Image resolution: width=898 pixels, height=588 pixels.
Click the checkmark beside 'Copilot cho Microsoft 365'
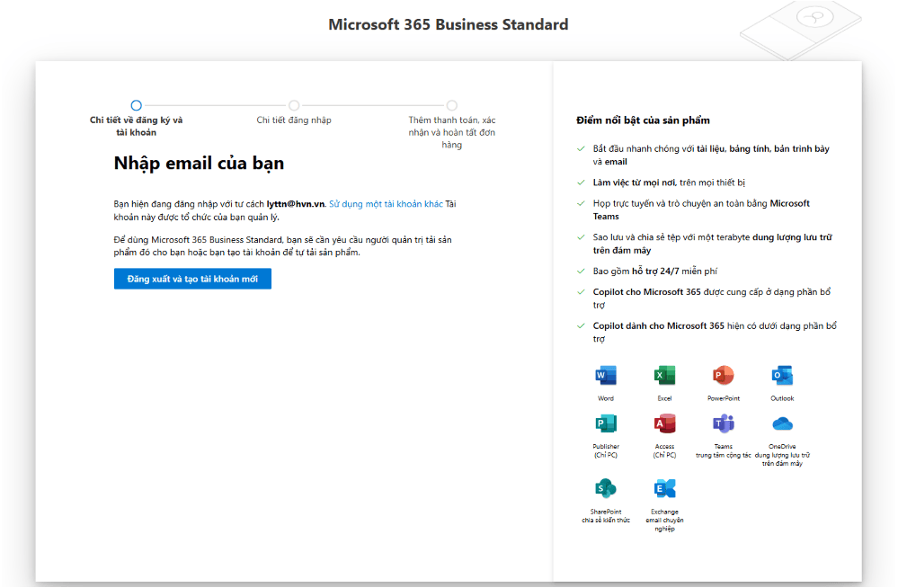[x=581, y=291]
